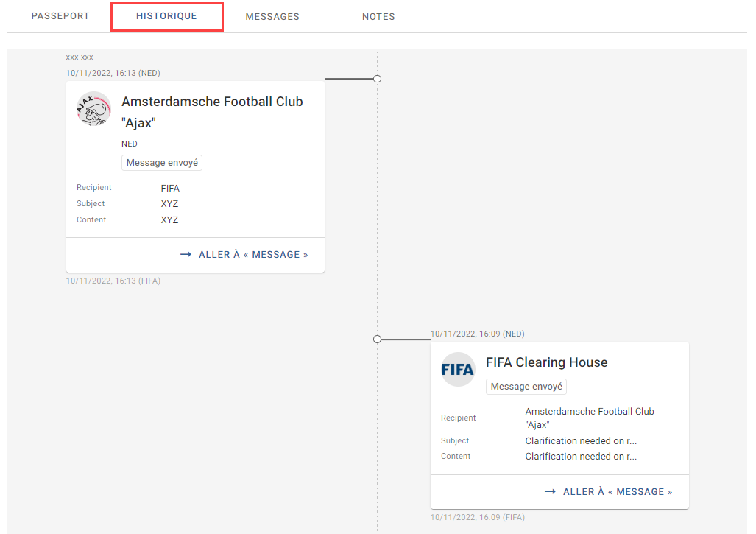Click the Ajax club logo
The height and width of the screenshot is (534, 756).
(93, 108)
